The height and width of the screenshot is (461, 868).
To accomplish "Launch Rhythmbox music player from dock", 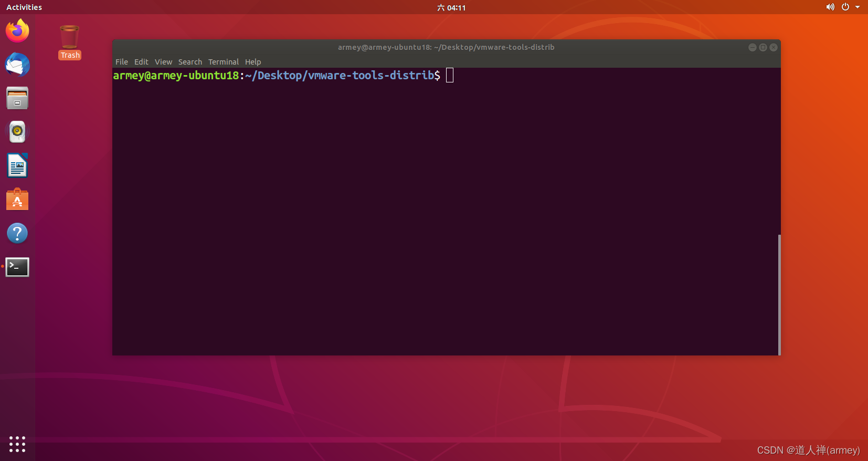I will coord(17,132).
